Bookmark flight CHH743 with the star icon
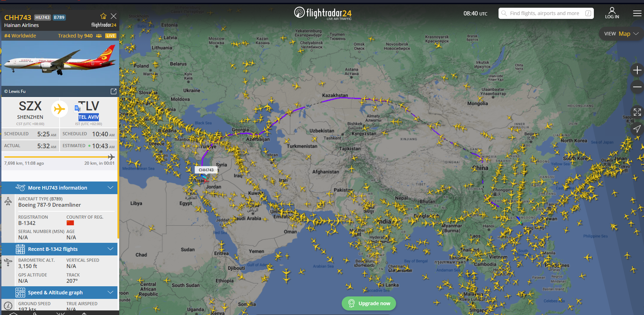 click(x=103, y=16)
